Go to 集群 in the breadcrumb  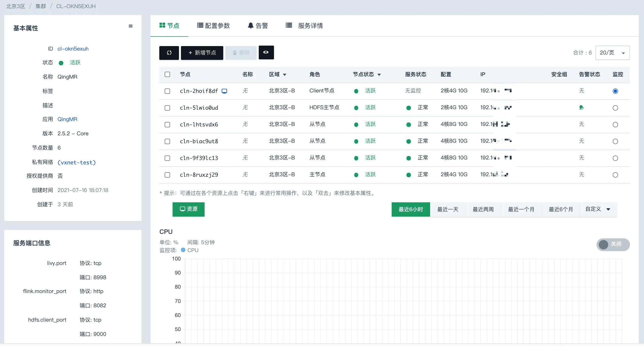[41, 6]
